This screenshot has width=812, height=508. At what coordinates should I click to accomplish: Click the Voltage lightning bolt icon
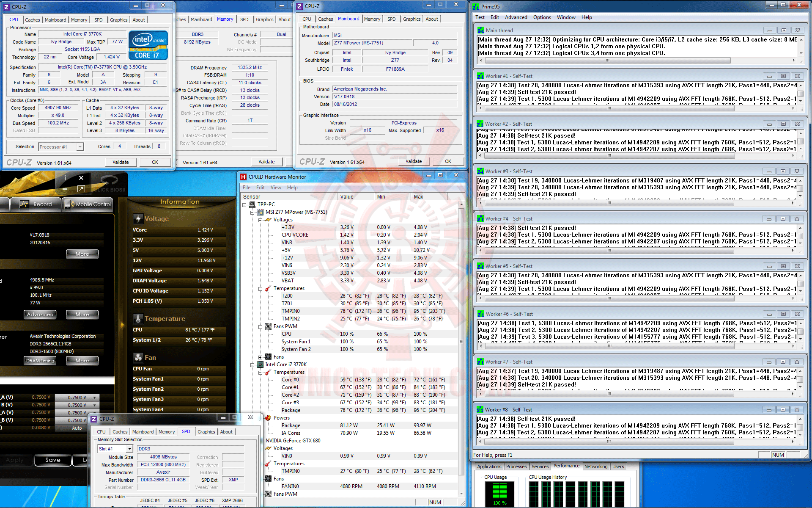(x=138, y=218)
